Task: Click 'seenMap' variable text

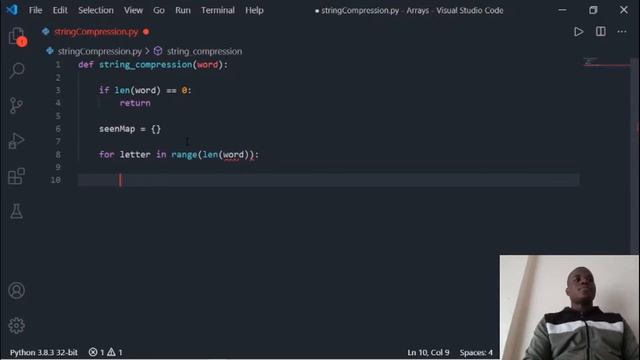Action: 117,129
